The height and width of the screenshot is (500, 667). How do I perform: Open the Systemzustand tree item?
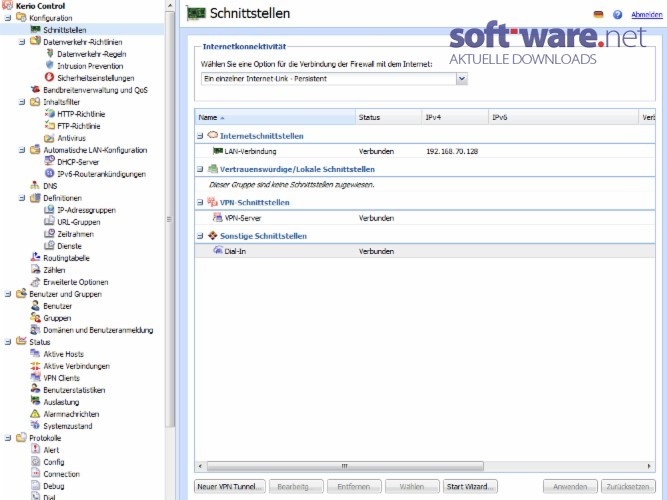[x=68, y=426]
